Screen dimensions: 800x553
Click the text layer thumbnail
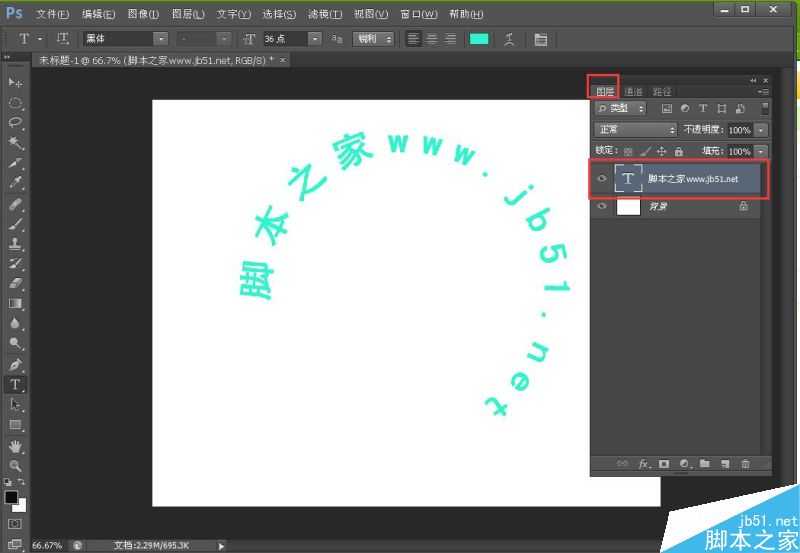(628, 179)
